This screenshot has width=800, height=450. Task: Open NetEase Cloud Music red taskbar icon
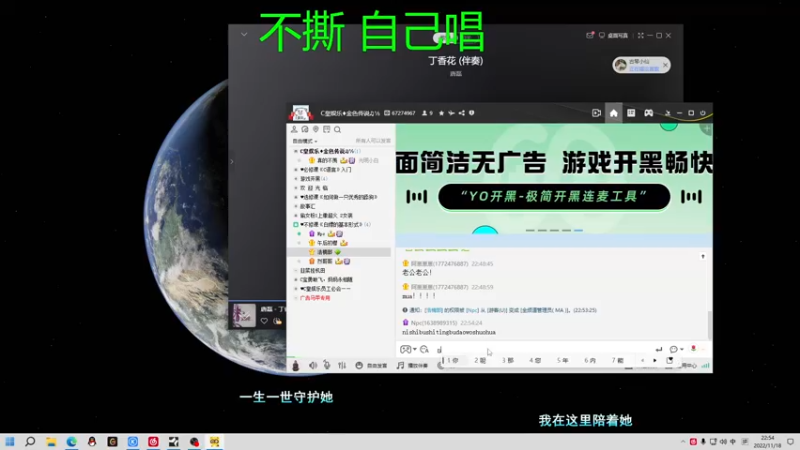click(x=153, y=442)
